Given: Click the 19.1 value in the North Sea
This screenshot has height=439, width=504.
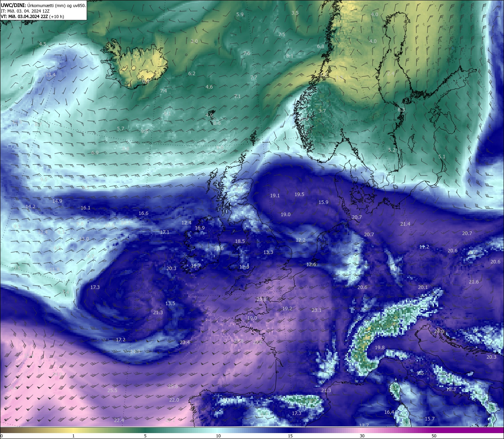Looking at the screenshot, I should (x=275, y=195).
